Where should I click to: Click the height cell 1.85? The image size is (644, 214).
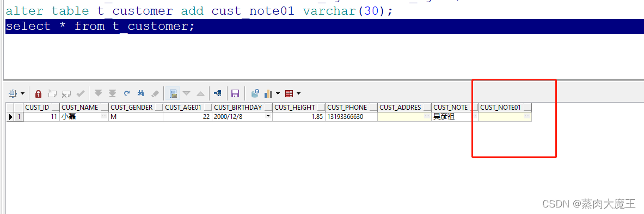[299, 117]
